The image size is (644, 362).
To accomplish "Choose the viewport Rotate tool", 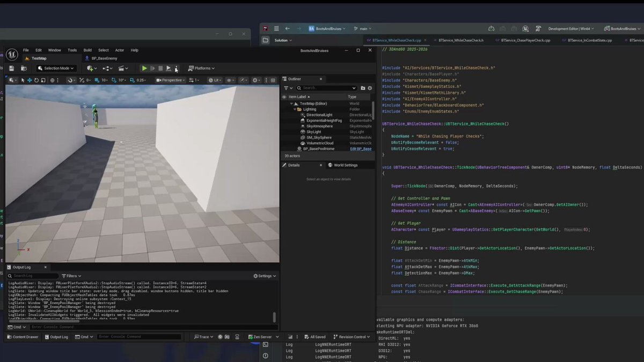I will point(36,80).
